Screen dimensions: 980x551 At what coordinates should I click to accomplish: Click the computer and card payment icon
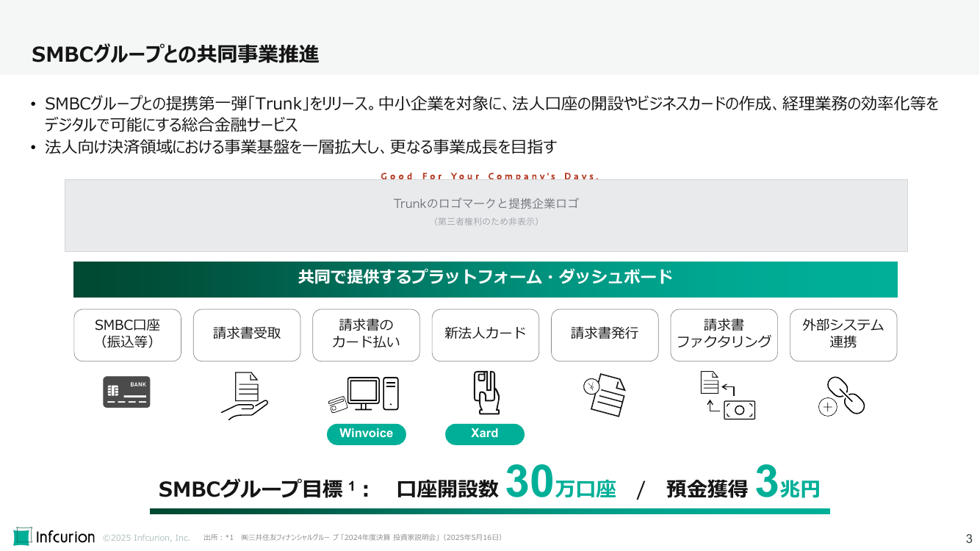click(x=364, y=395)
